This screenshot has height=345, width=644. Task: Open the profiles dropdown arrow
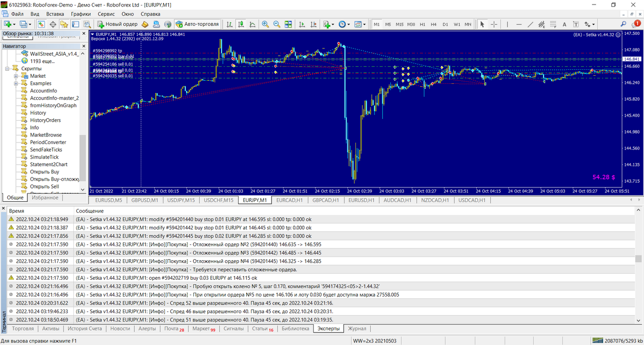pyautogui.click(x=30, y=24)
